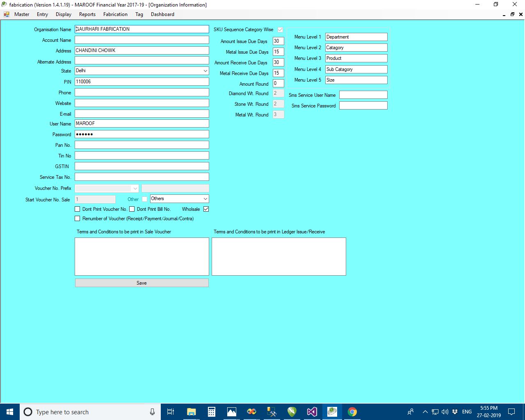Click the Dropbox tray icon
The width and height of the screenshot is (525, 420).
pyautogui.click(x=455, y=412)
